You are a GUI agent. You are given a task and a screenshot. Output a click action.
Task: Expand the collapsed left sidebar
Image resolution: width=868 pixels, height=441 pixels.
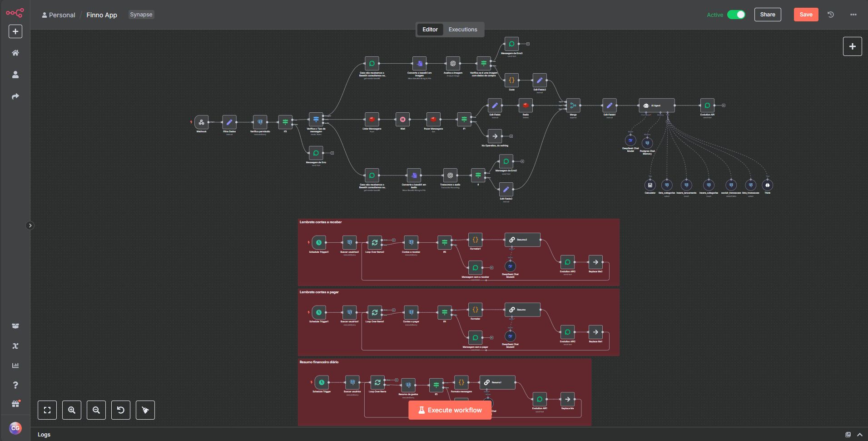click(x=30, y=226)
